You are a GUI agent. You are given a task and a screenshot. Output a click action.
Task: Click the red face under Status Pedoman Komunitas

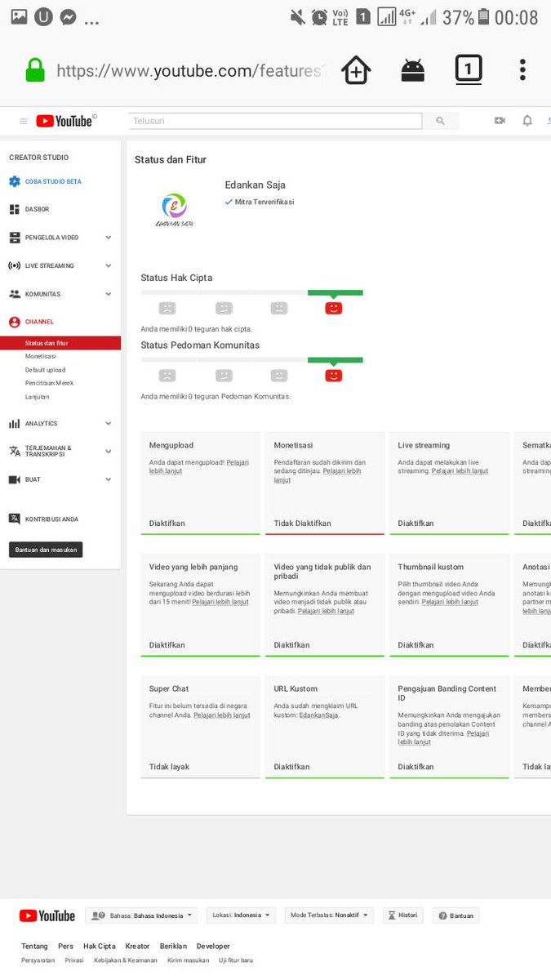334,376
